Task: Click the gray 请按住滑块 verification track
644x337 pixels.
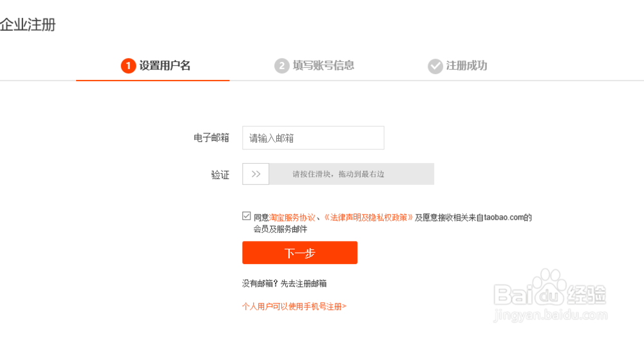Action: [x=351, y=174]
